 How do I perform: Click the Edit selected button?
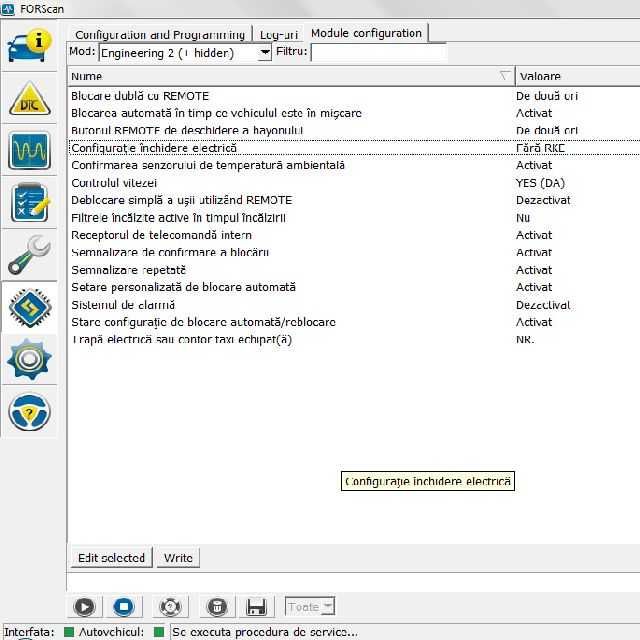tap(111, 558)
